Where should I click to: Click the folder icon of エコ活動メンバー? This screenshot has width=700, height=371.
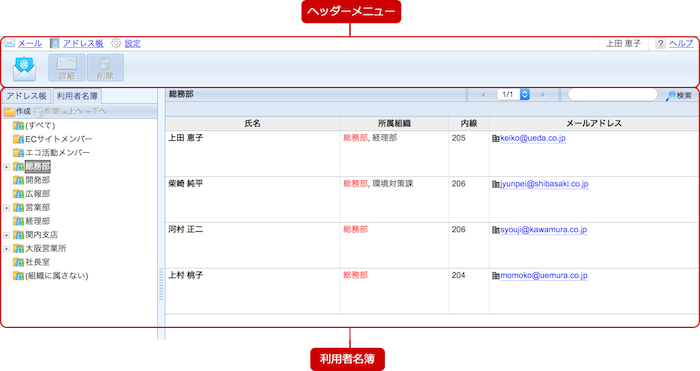click(x=18, y=153)
